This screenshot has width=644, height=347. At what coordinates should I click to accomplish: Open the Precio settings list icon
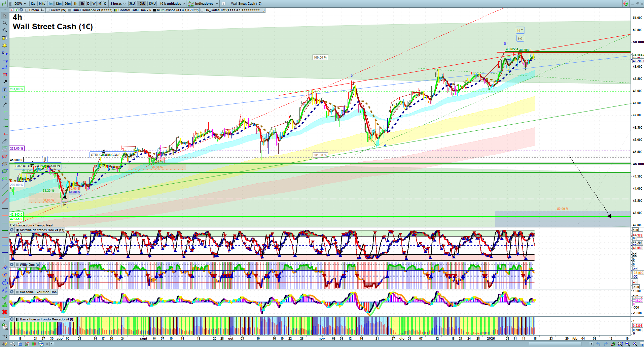43,10
